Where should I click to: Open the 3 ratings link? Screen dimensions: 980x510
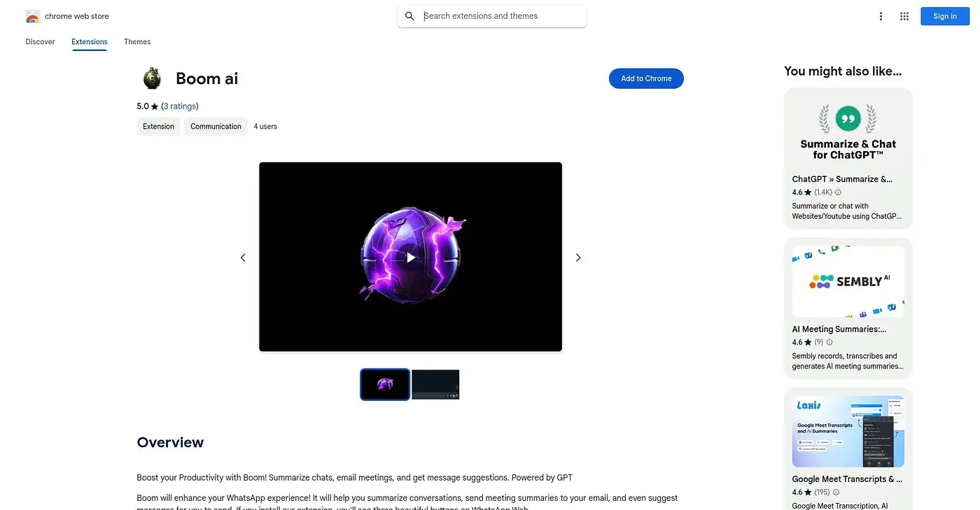[180, 106]
